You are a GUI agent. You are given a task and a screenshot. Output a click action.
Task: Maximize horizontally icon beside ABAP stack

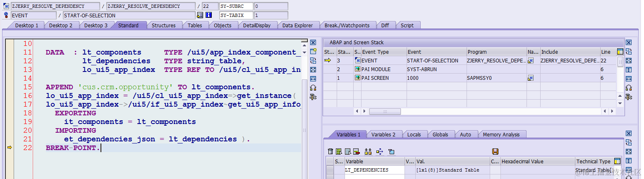pos(629,79)
